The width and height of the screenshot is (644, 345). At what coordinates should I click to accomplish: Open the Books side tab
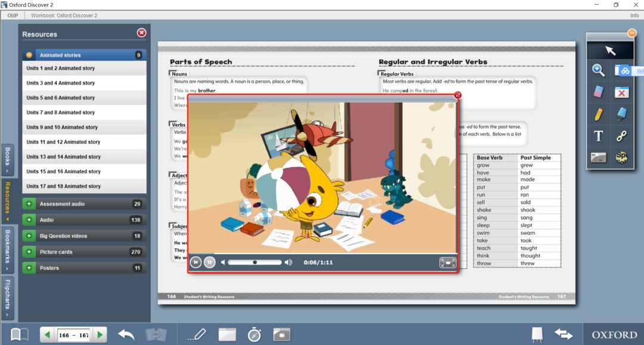7,160
